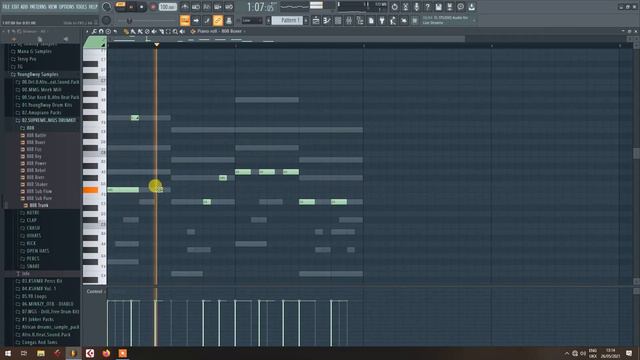Click the red Record button
Viewport: 640px width, 360px height.
pos(153,7)
